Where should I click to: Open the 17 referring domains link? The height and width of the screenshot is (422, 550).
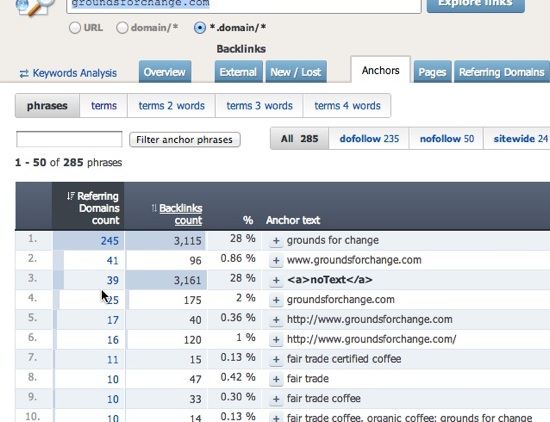113,320
